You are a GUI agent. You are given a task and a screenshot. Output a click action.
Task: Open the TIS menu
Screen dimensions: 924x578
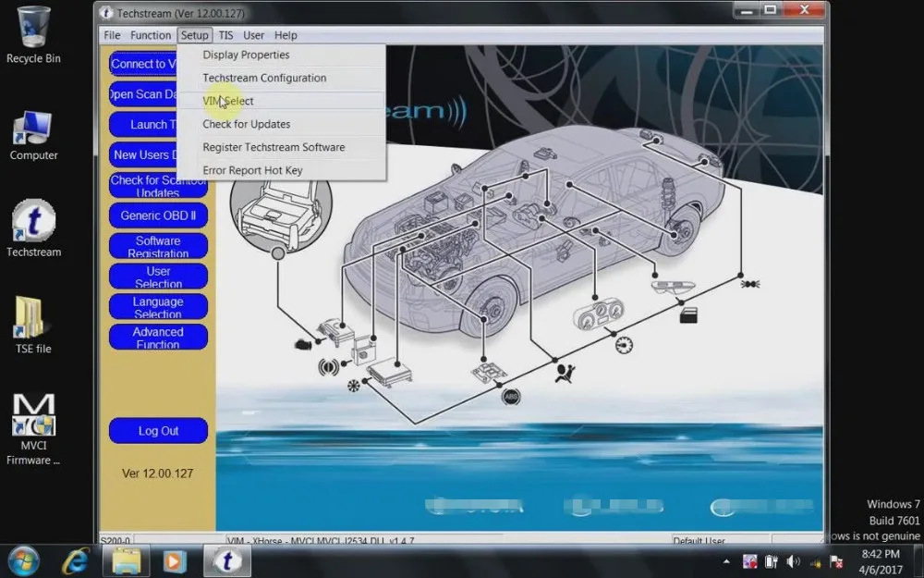[x=225, y=35]
